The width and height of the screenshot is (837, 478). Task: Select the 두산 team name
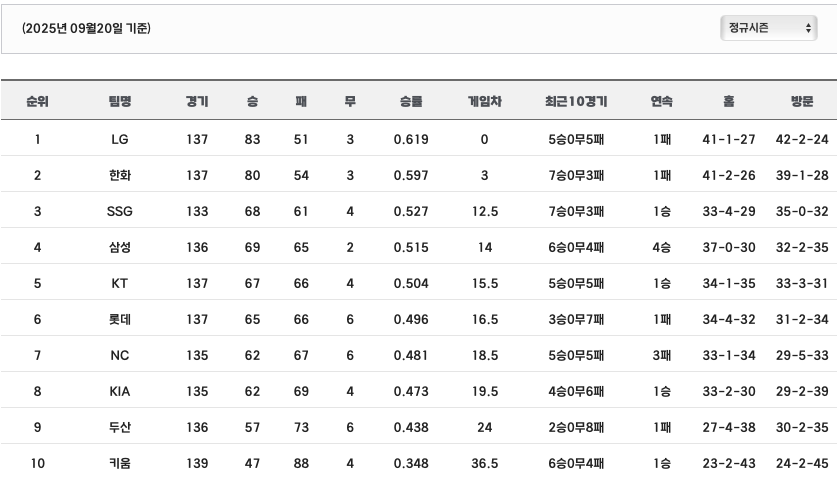pos(120,427)
